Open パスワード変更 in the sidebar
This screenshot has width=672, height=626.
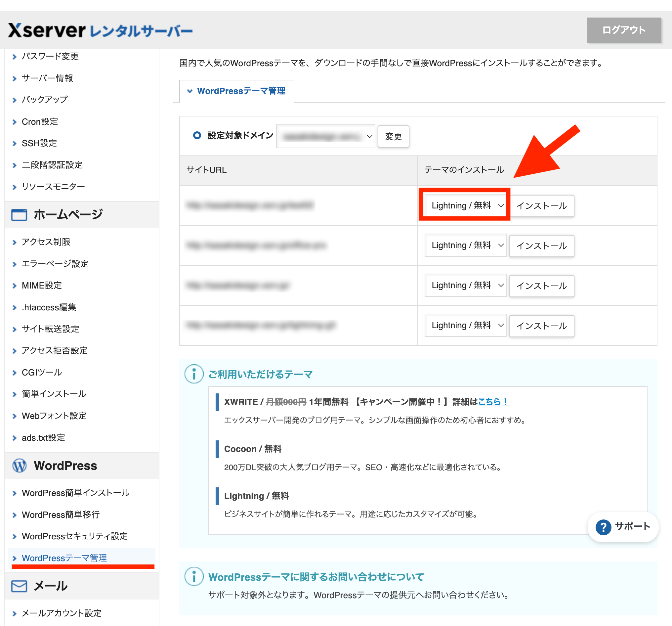point(50,56)
